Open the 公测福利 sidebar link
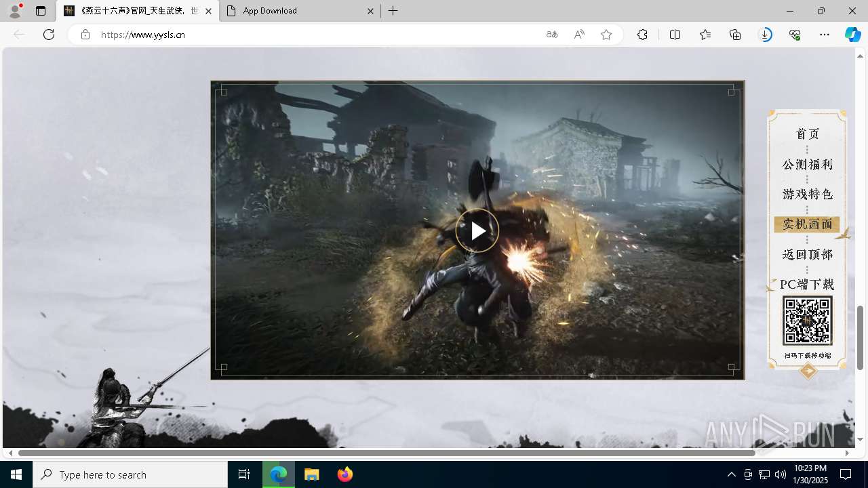 click(x=807, y=165)
